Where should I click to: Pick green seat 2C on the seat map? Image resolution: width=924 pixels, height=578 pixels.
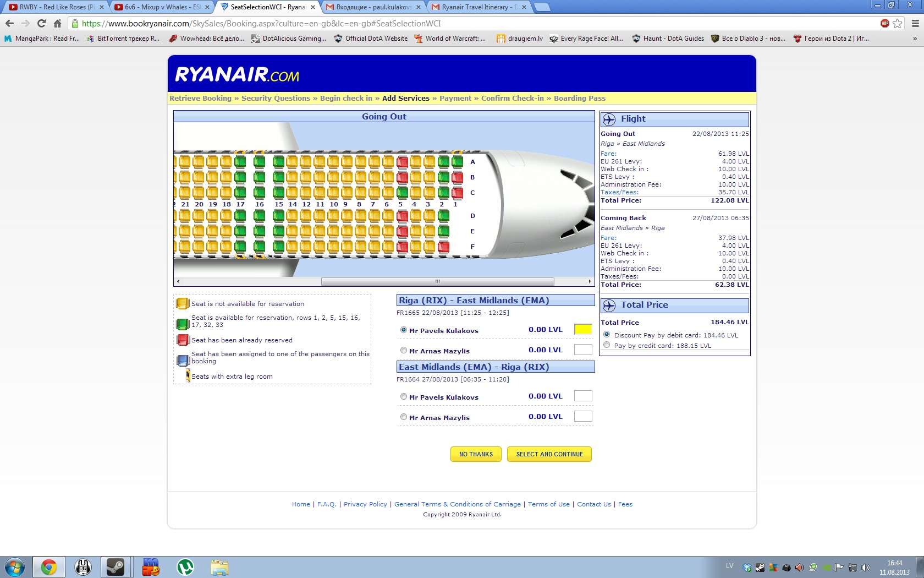[443, 193]
